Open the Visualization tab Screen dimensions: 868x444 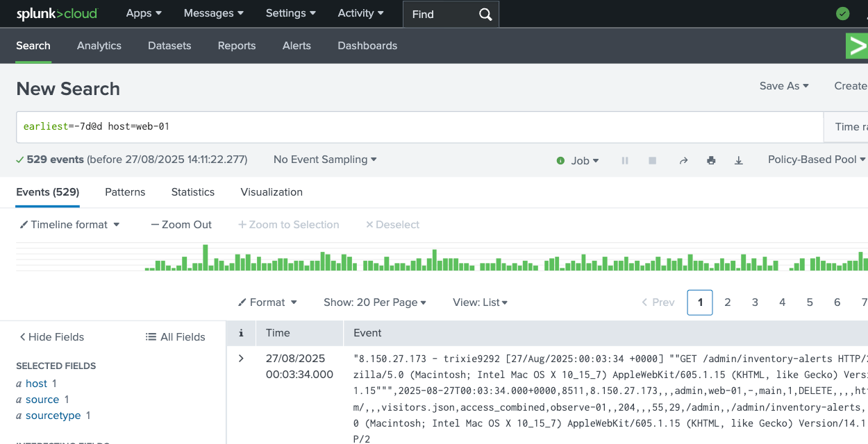272,192
